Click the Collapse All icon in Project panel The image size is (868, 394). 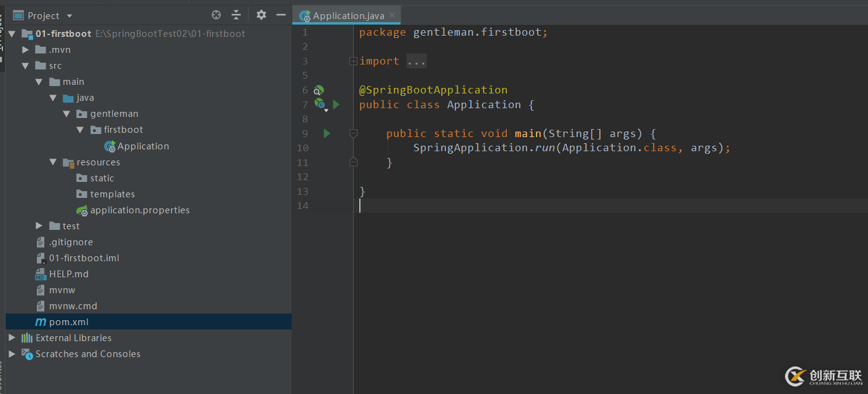pyautogui.click(x=236, y=15)
